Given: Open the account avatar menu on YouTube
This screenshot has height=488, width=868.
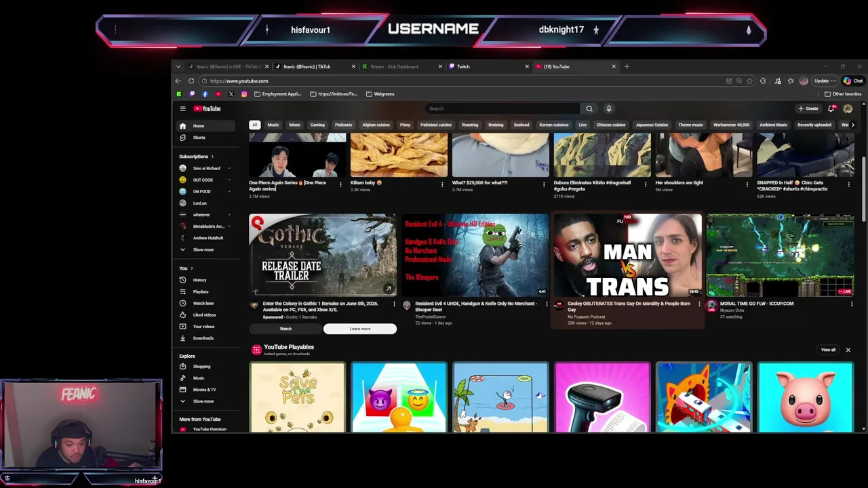Looking at the screenshot, I should pos(848,108).
